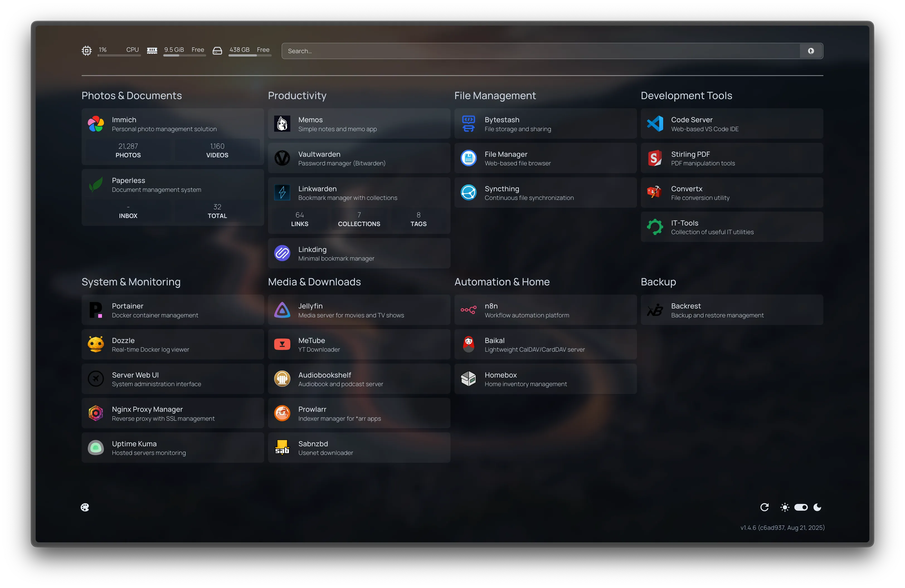Open the Immich service link title
This screenshot has height=588, width=905.
[124, 120]
